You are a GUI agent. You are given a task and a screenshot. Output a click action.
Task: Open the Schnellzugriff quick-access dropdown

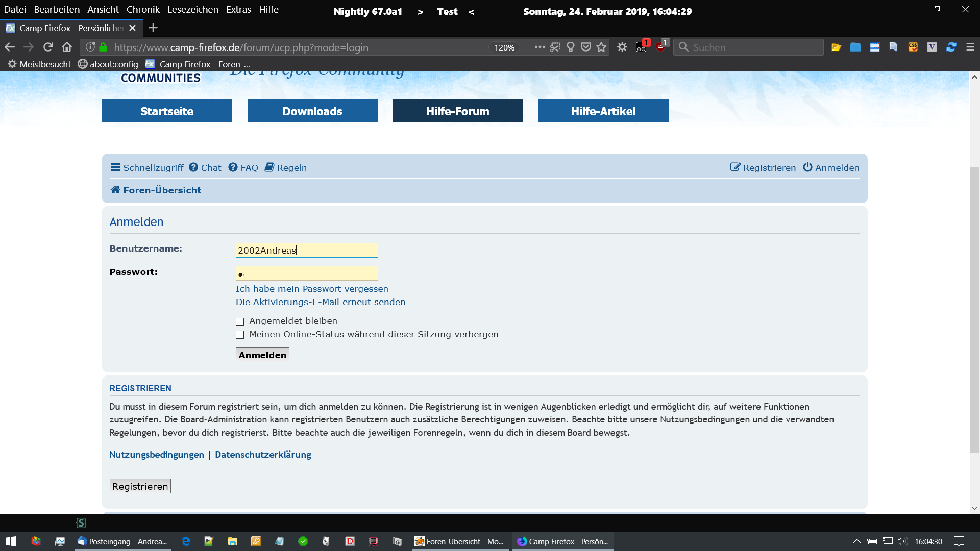coord(147,168)
